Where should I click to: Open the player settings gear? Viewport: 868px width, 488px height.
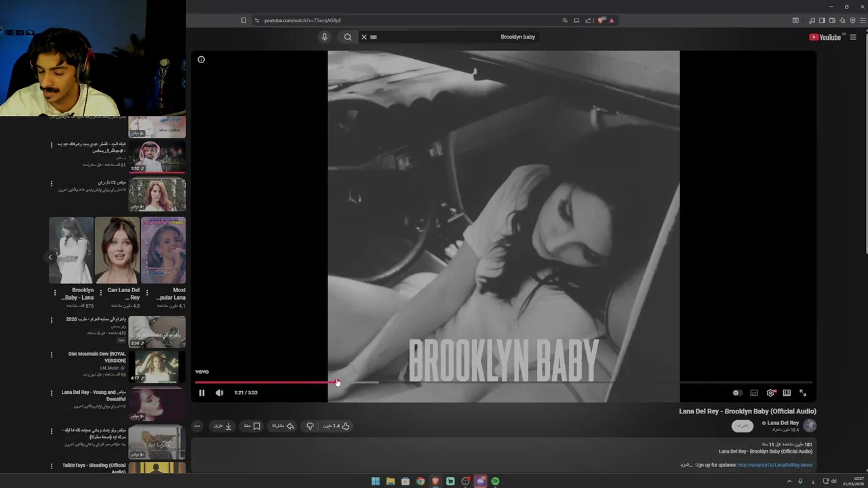point(770,392)
